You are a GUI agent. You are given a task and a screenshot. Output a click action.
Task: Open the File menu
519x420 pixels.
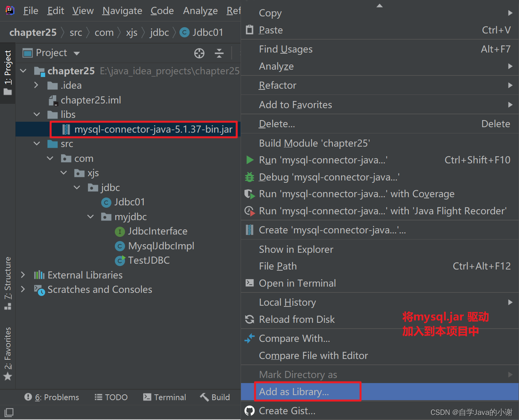(x=31, y=10)
